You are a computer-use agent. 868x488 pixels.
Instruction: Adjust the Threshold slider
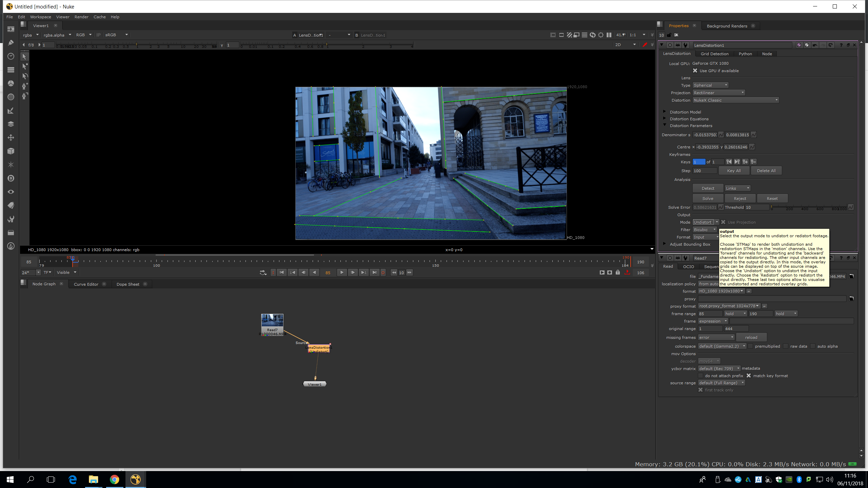click(808, 207)
